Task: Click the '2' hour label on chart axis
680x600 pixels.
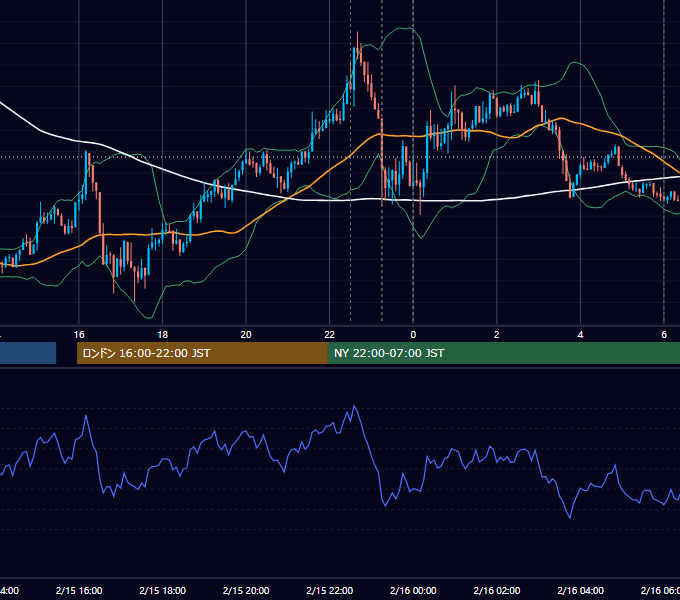Action: coord(497,335)
